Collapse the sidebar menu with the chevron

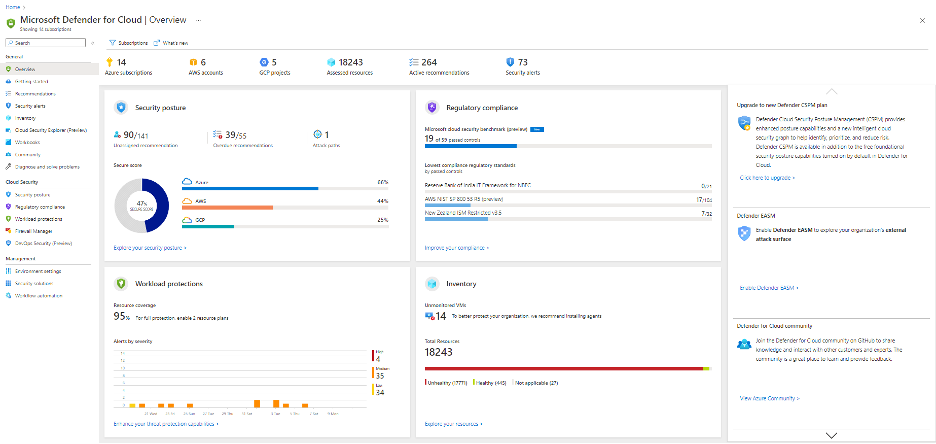93,43
